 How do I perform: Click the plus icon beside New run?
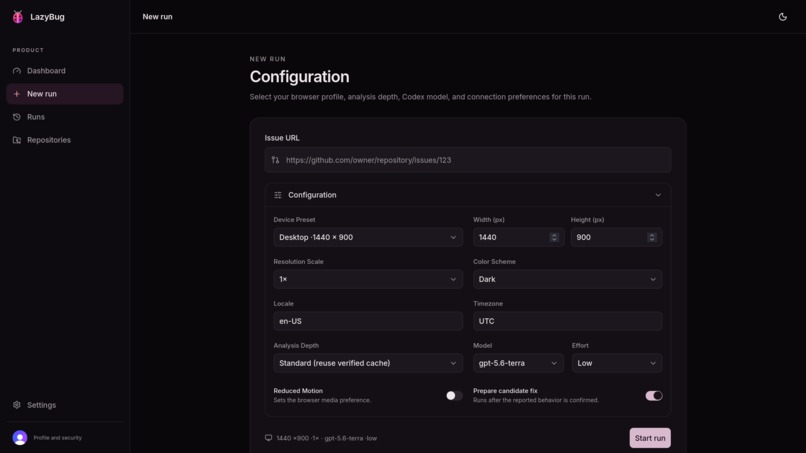click(17, 94)
